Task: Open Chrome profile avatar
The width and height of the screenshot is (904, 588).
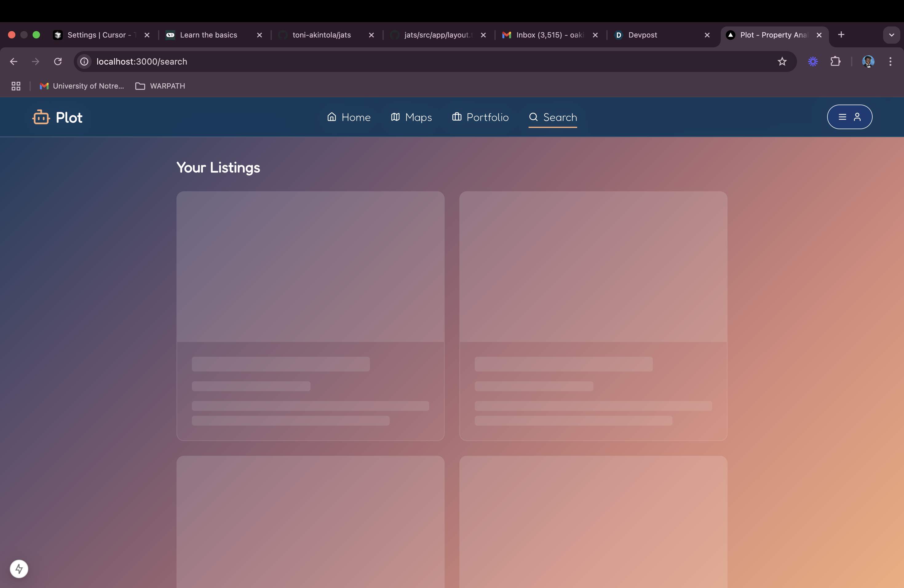Action: coord(868,62)
